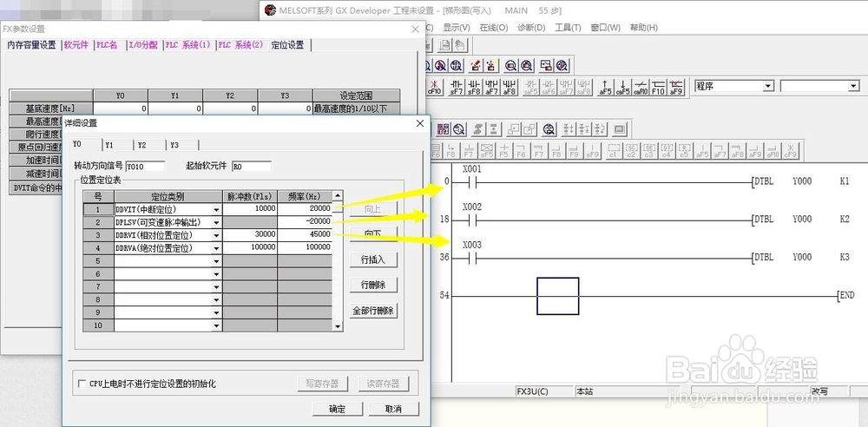The width and height of the screenshot is (868, 427).
Task: Open the 内存容量设置 tab
Action: tap(31, 45)
